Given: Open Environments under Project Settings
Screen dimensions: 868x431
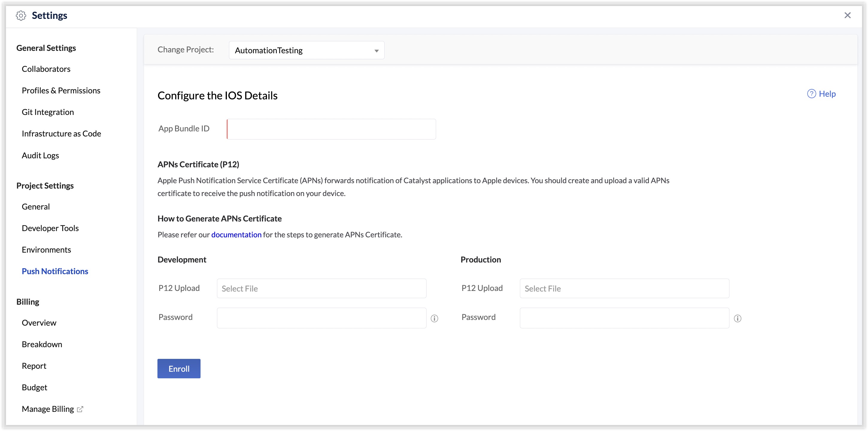Looking at the screenshot, I should pyautogui.click(x=46, y=249).
